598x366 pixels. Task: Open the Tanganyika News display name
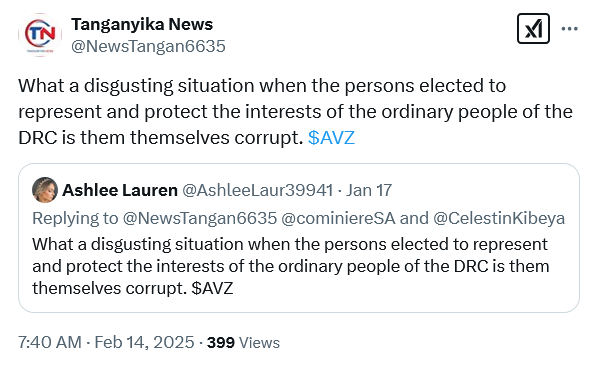click(142, 24)
